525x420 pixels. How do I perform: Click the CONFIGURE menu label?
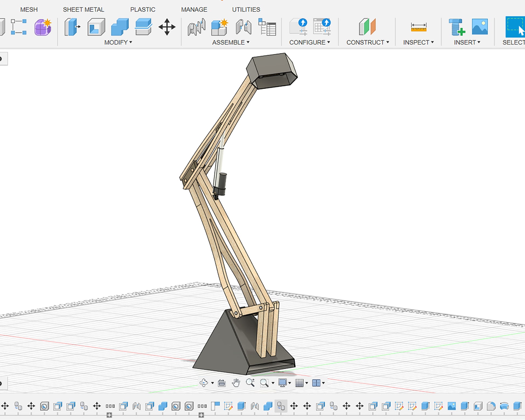307,42
